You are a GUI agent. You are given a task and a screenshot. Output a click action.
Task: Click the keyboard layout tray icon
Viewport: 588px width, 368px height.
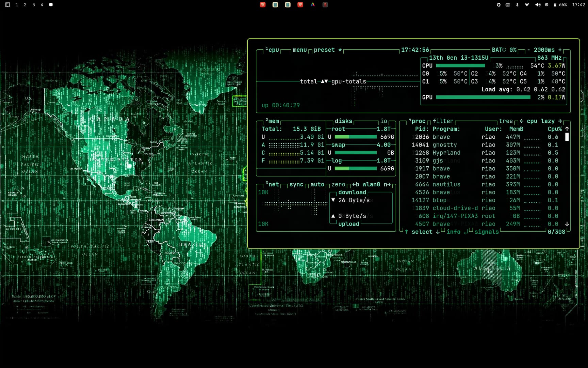508,5
